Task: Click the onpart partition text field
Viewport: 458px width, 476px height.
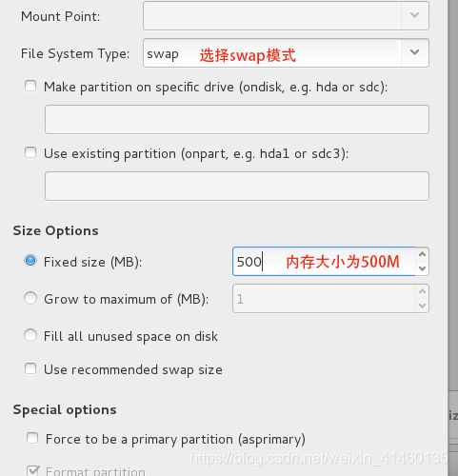Action: pos(237,186)
